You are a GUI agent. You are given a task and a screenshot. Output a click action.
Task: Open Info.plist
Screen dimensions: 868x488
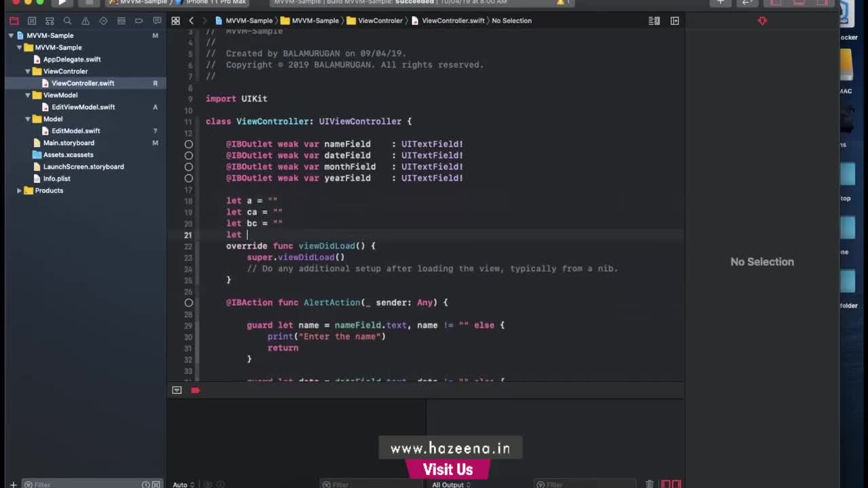pyautogui.click(x=57, y=179)
